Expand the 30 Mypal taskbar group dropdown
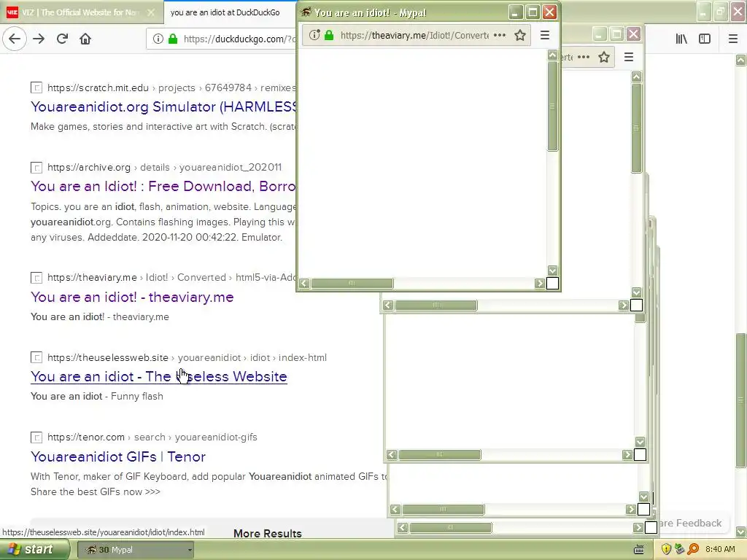The height and width of the screenshot is (560, 747). [x=190, y=550]
